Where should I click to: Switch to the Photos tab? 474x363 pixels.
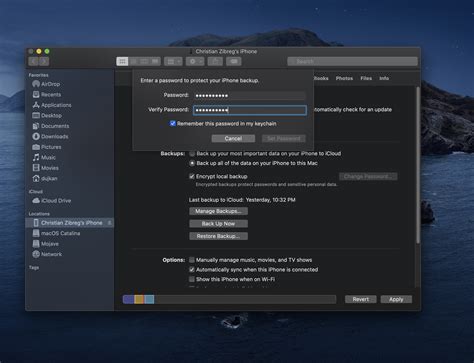click(344, 78)
